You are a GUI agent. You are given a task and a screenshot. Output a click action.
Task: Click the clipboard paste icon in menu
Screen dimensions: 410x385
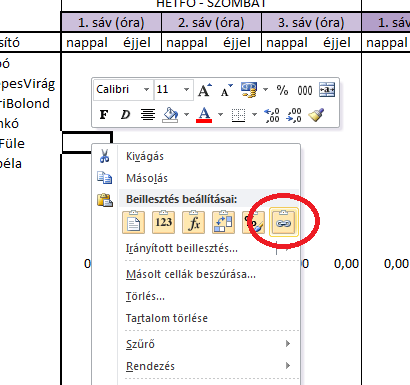point(105,200)
